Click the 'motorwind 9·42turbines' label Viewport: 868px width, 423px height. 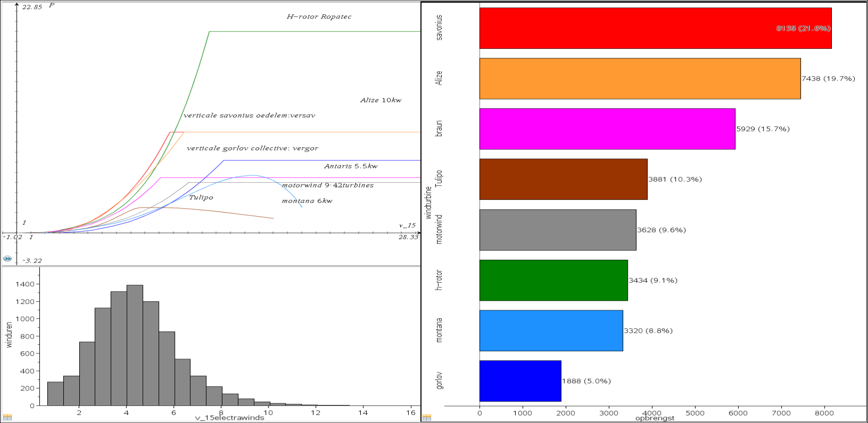coord(327,185)
